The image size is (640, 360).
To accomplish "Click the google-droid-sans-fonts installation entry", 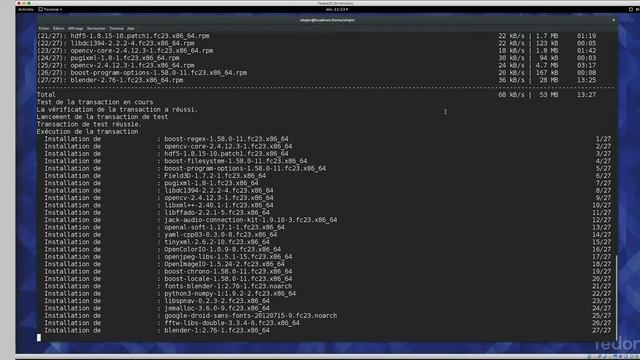I will [251, 315].
